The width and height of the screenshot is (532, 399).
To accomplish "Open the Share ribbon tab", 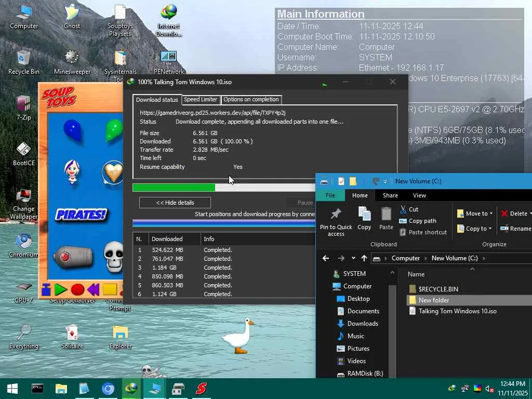I will (x=390, y=195).
